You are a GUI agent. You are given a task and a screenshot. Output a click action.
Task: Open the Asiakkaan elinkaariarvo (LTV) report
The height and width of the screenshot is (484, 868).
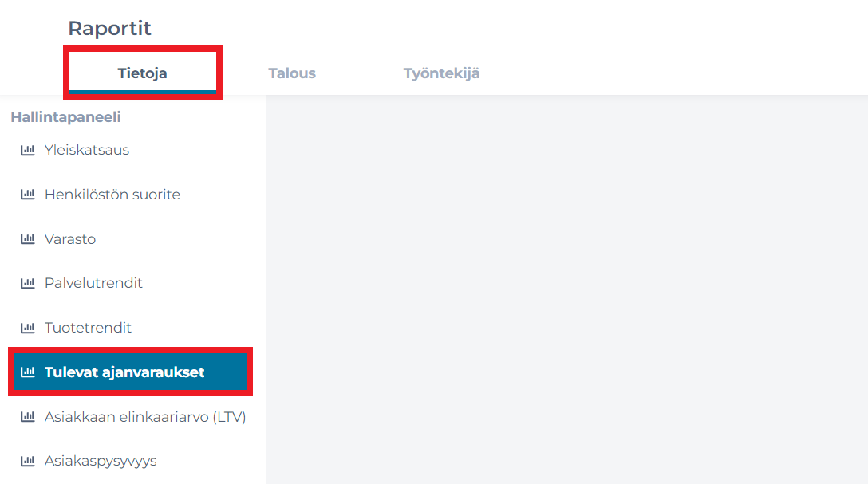pos(145,416)
